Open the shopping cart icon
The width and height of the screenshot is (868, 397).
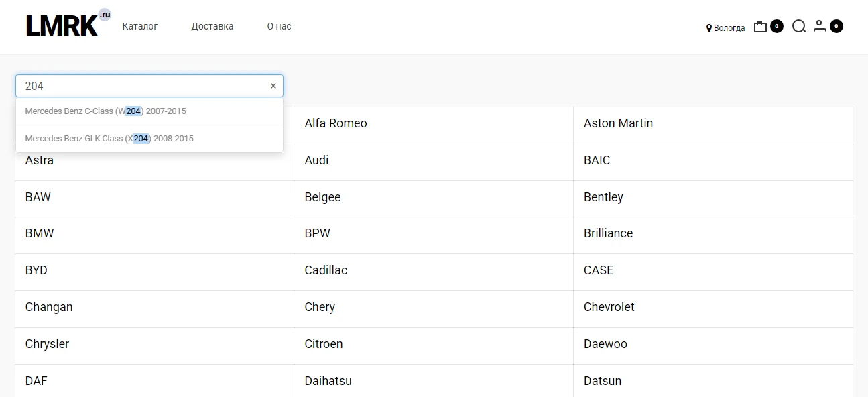pos(760,27)
